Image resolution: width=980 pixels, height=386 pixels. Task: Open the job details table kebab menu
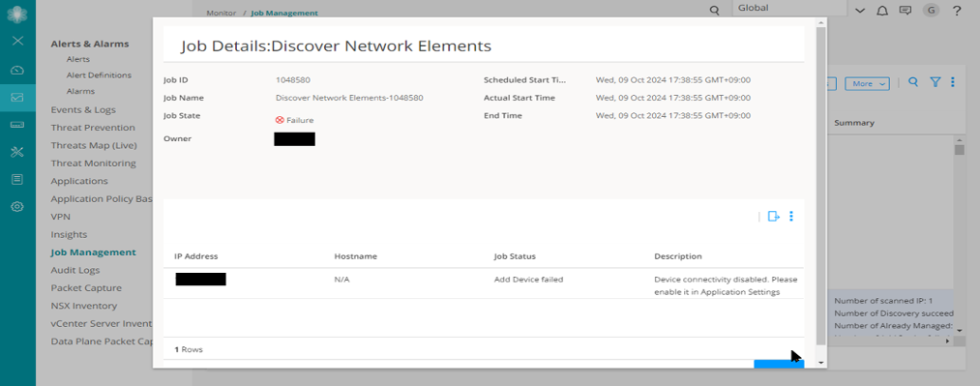791,216
